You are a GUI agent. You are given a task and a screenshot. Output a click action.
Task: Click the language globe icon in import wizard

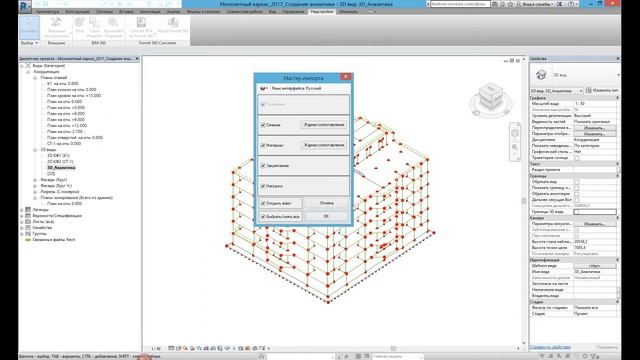263,88
